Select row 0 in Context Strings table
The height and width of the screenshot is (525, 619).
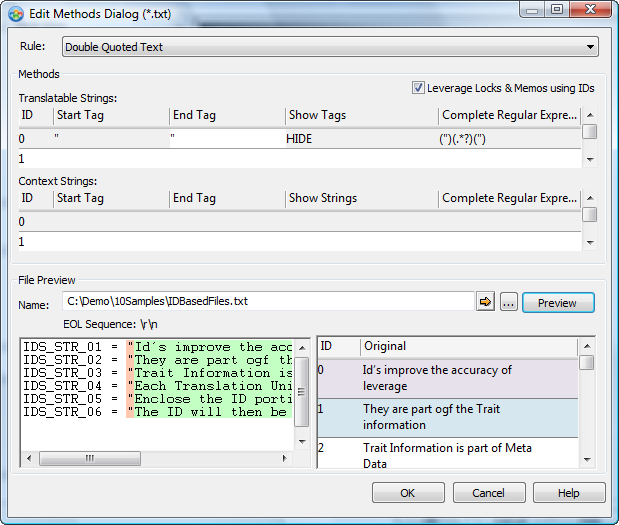300,221
